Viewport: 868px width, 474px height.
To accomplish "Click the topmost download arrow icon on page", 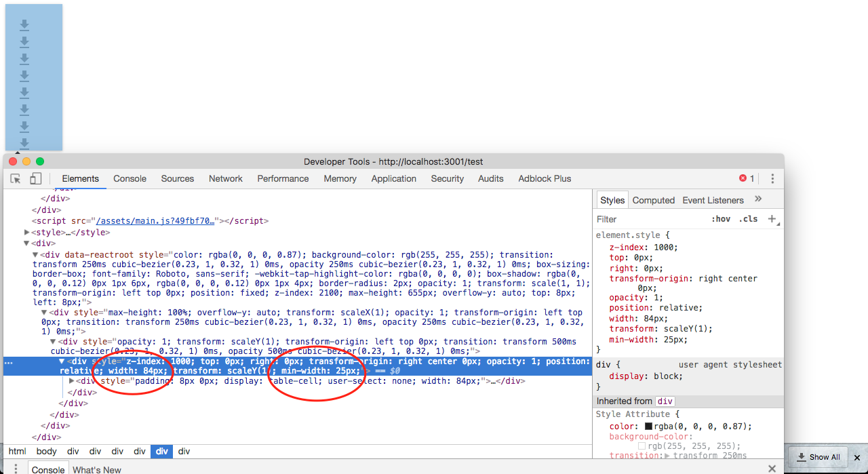I will pyautogui.click(x=24, y=25).
